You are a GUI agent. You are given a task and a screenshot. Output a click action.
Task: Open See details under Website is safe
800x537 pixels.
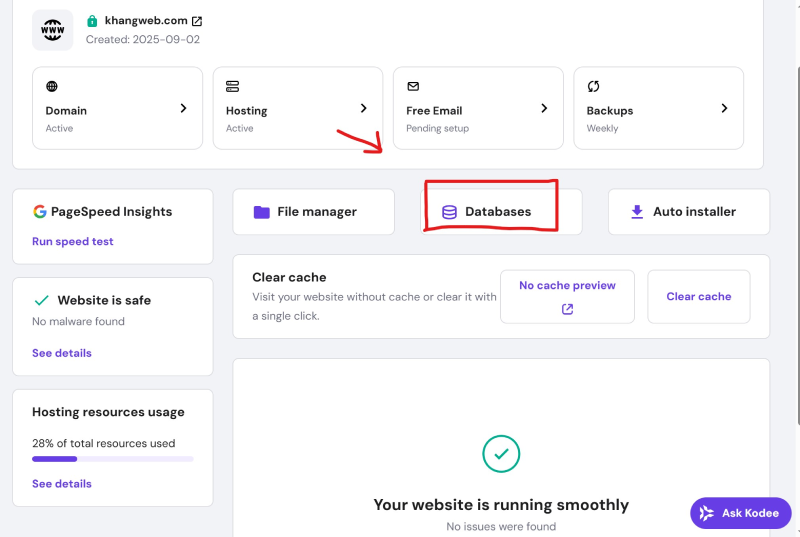point(62,353)
